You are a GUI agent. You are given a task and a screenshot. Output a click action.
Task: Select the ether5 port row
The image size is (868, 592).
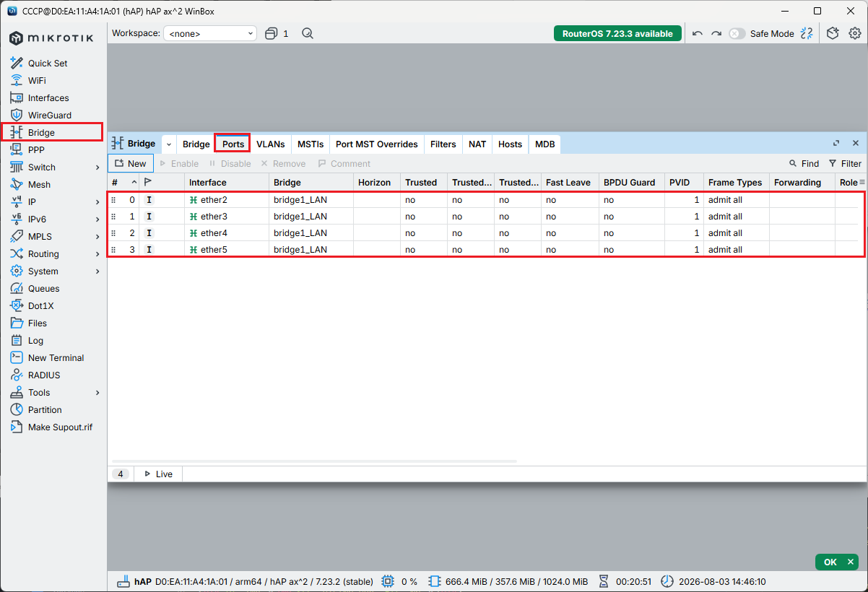coord(486,250)
